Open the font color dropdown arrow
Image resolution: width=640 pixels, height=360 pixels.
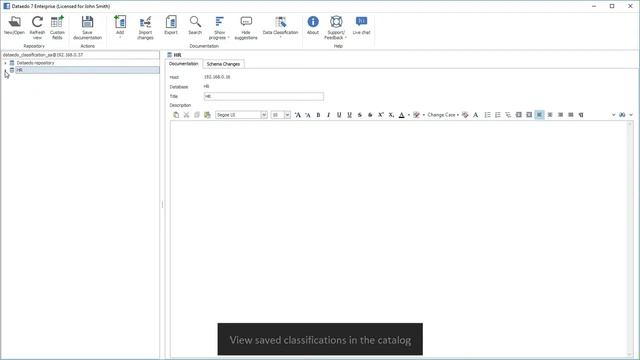(x=409, y=115)
